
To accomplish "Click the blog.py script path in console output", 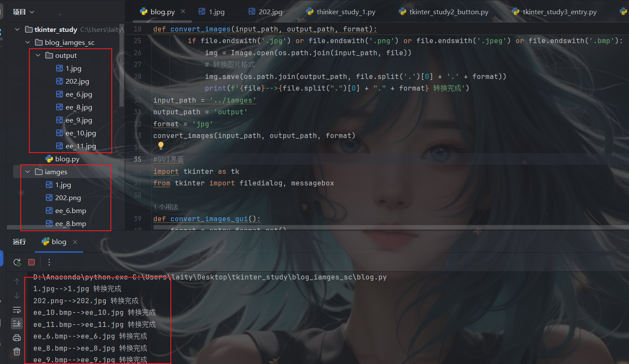I will coord(260,277).
